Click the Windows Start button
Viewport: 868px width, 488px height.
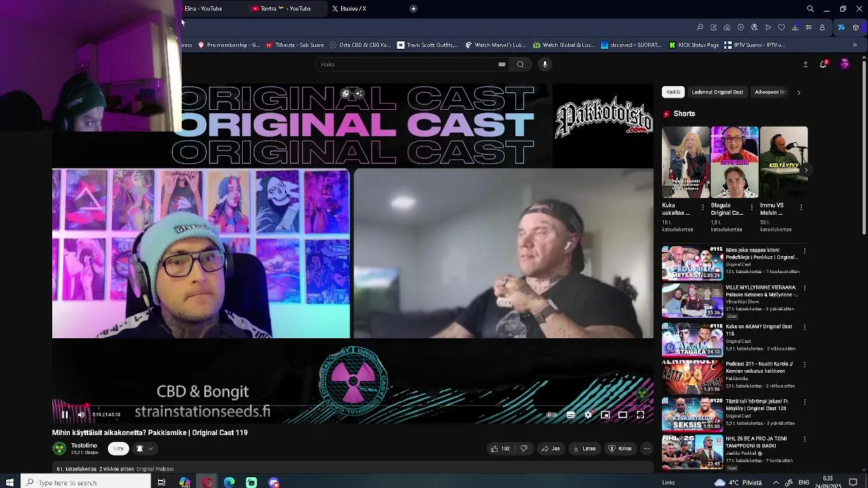(9, 483)
